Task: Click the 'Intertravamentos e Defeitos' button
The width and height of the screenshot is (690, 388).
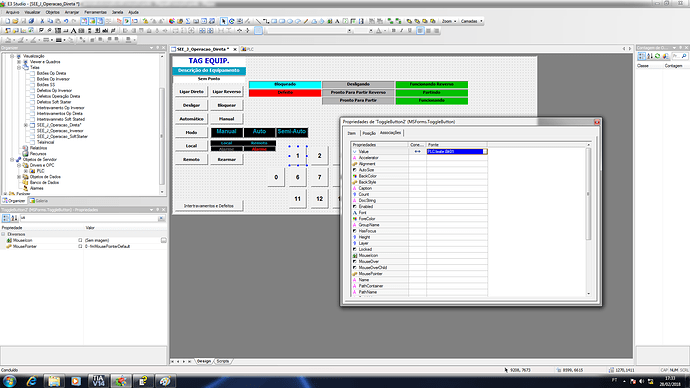Action: (x=209, y=205)
